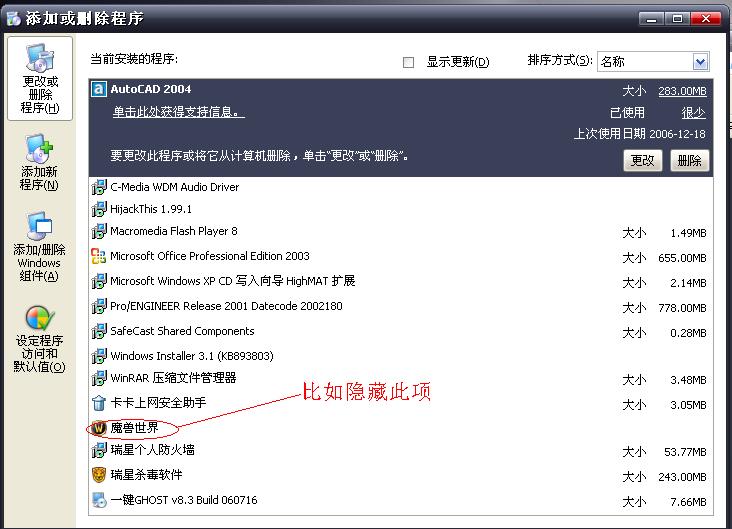Select 一键GHOST v8.3 Build 060716 entry
The height and width of the screenshot is (529, 732).
coord(401,500)
